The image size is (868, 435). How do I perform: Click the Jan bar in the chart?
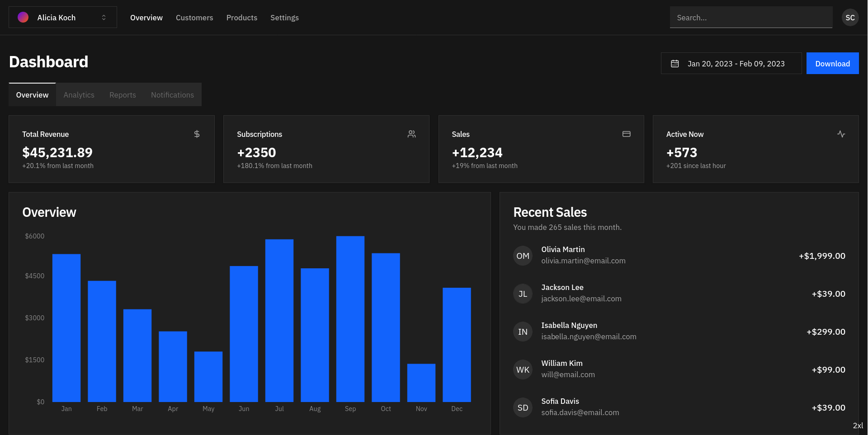(66, 328)
